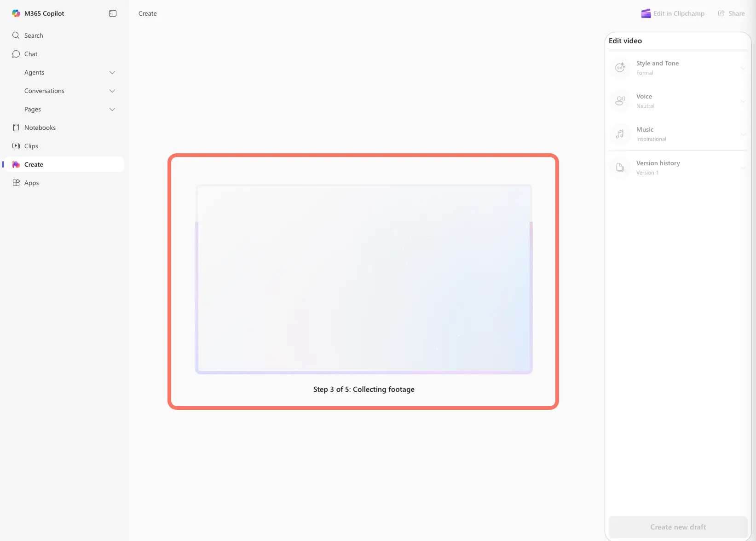Image resolution: width=756 pixels, height=541 pixels.
Task: Click the Create colorful icon in the sidebar
Action: (x=16, y=164)
